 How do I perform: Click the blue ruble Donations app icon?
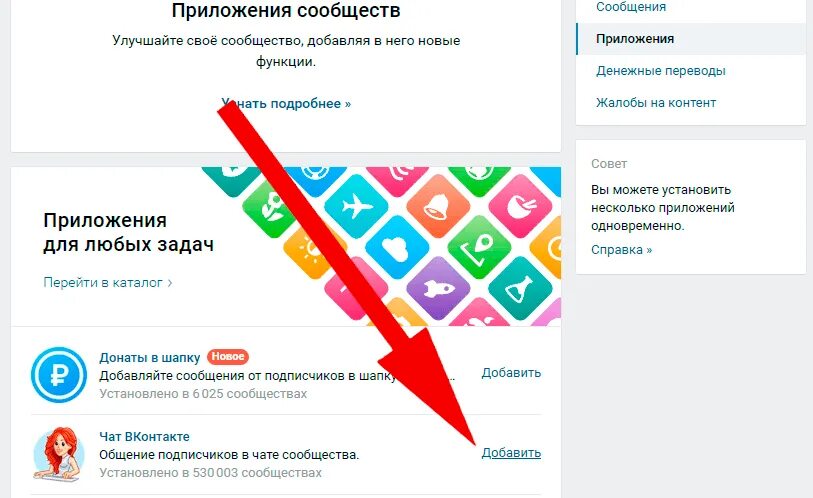59,375
